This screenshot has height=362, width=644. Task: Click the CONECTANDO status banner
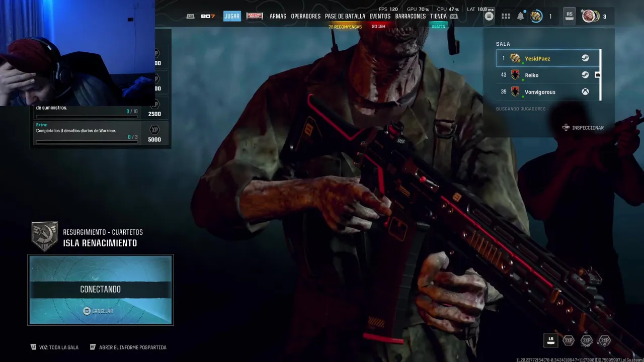coord(101,289)
